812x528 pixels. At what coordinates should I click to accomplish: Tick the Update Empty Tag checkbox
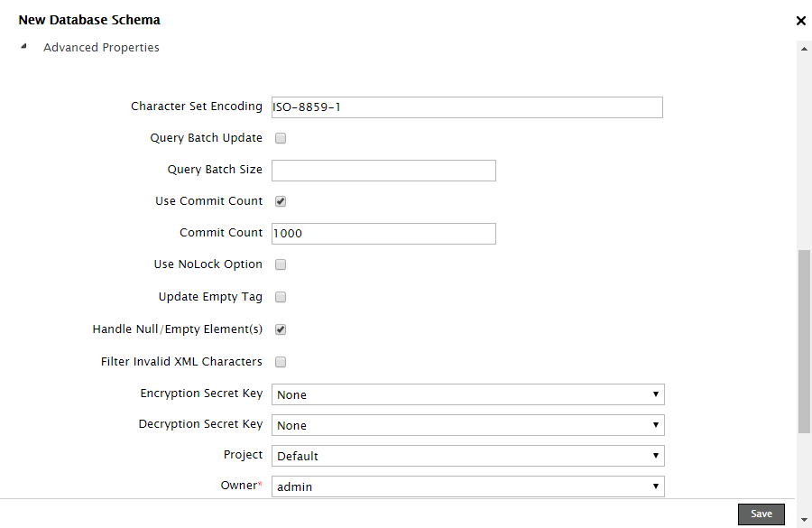281,298
